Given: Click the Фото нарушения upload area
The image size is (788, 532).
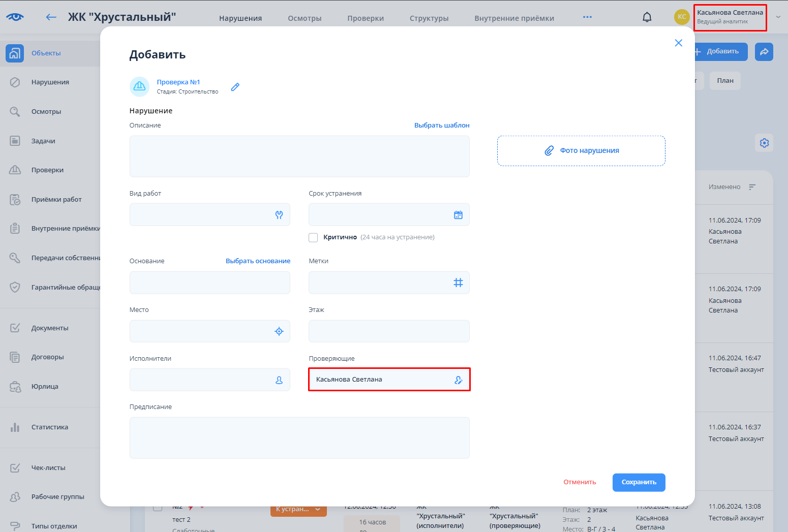Looking at the screenshot, I should (x=581, y=151).
